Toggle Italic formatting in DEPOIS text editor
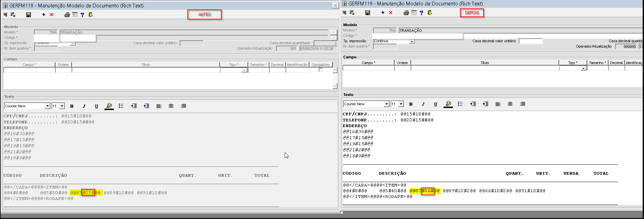This screenshot has height=219, width=644. point(423,104)
